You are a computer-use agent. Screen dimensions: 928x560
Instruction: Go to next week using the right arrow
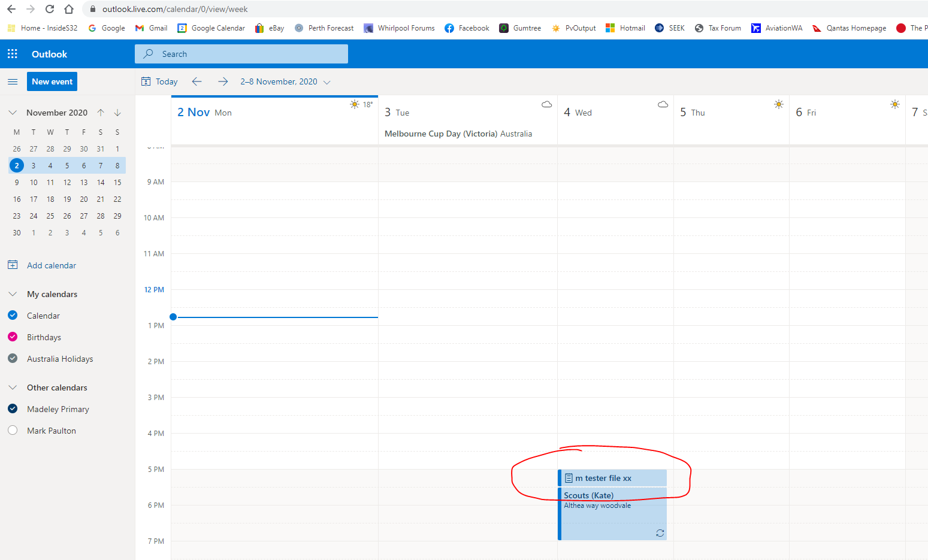coord(222,81)
